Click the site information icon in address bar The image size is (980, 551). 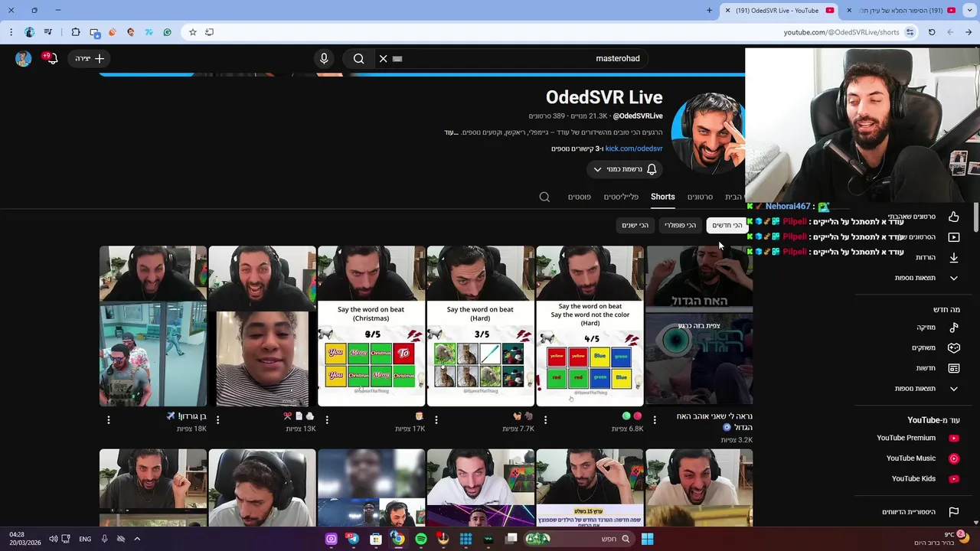pos(910,32)
